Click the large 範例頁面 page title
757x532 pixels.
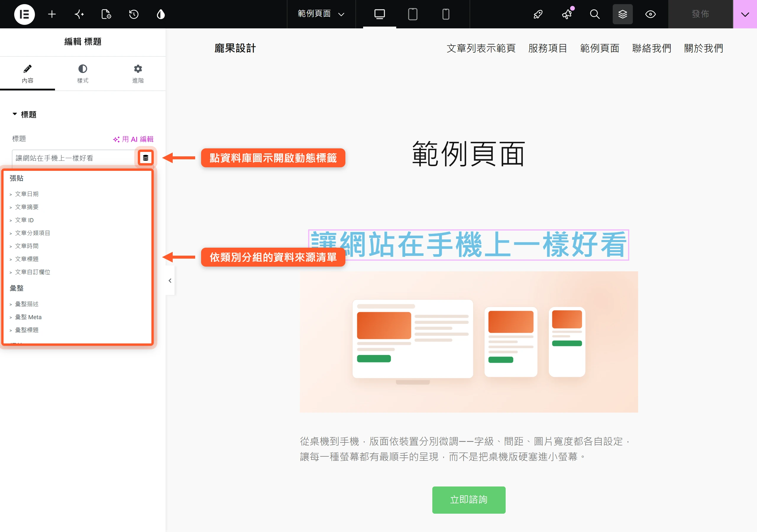pyautogui.click(x=468, y=154)
